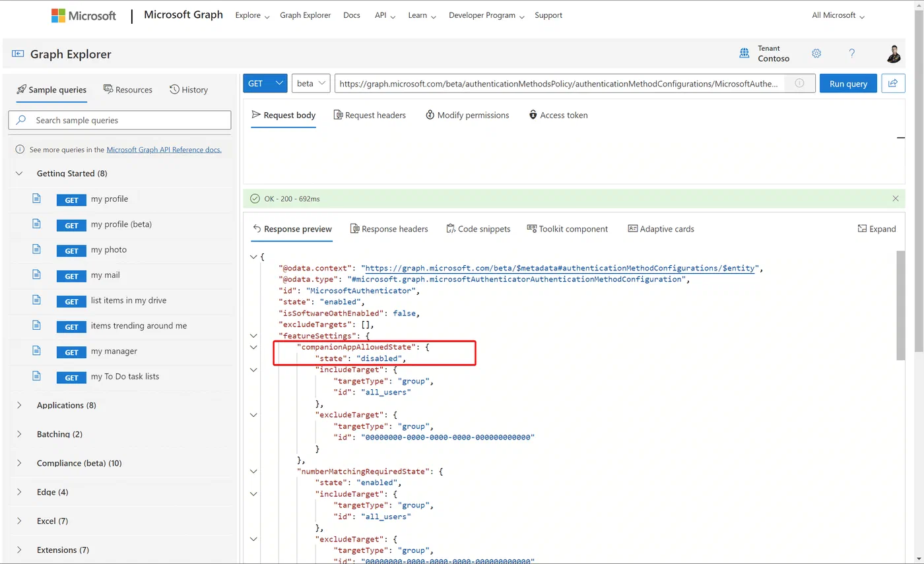This screenshot has height=564, width=924.
Task: Expand the response preview panel
Action: (877, 229)
